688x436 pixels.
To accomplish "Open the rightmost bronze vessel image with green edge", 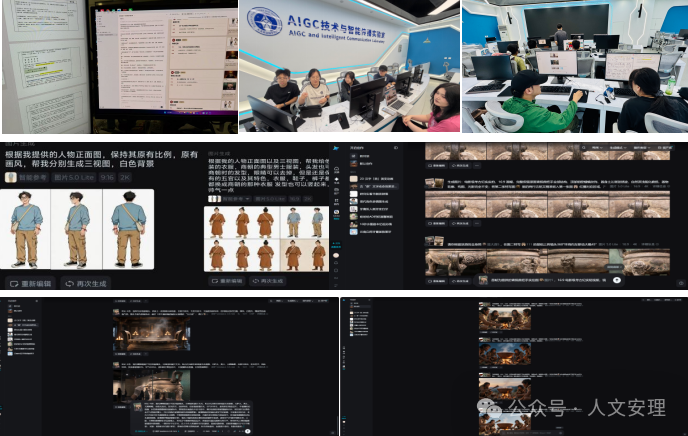I will (x=640, y=262).
